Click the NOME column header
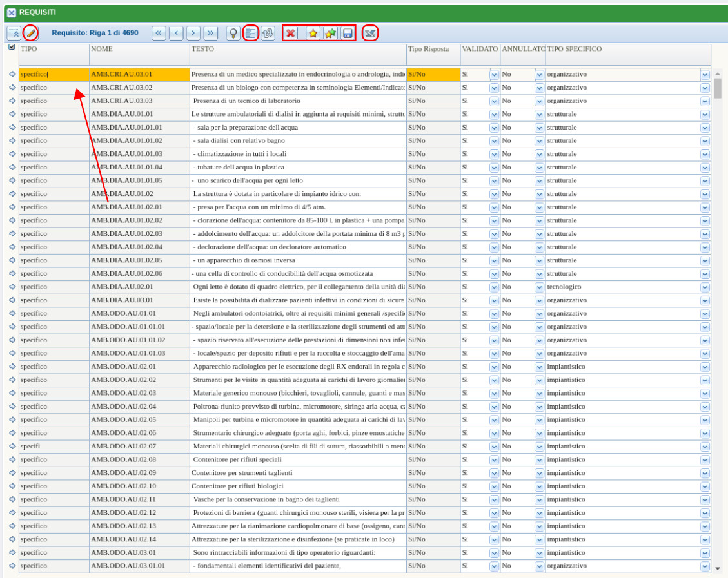 coord(139,49)
